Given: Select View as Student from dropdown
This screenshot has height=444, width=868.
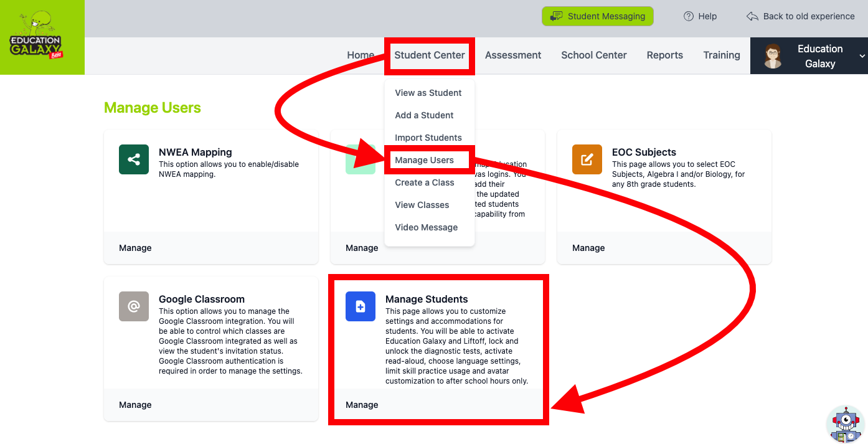Looking at the screenshot, I should click(428, 93).
